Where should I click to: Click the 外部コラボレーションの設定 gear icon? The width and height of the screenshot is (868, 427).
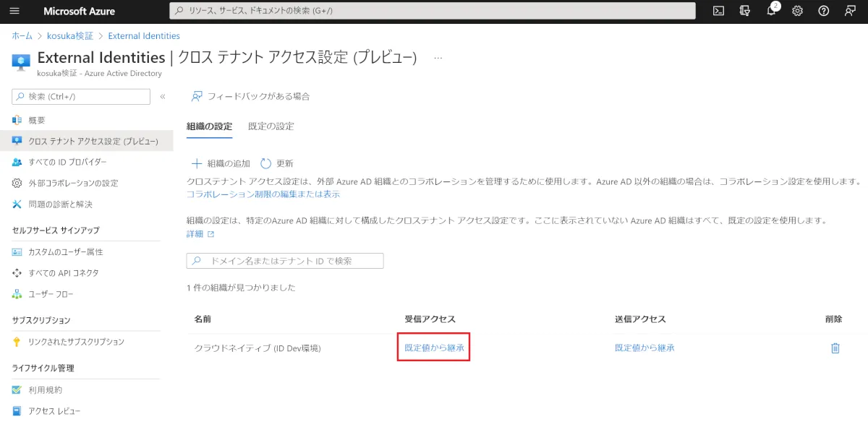(17, 183)
